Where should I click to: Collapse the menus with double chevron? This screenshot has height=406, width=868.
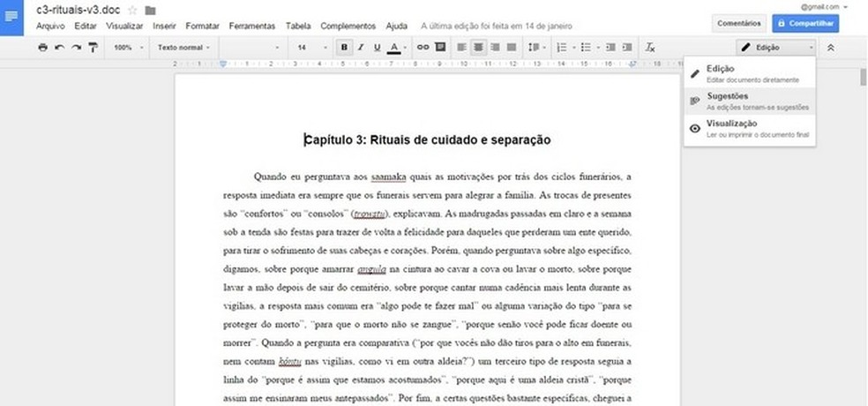[x=830, y=48]
